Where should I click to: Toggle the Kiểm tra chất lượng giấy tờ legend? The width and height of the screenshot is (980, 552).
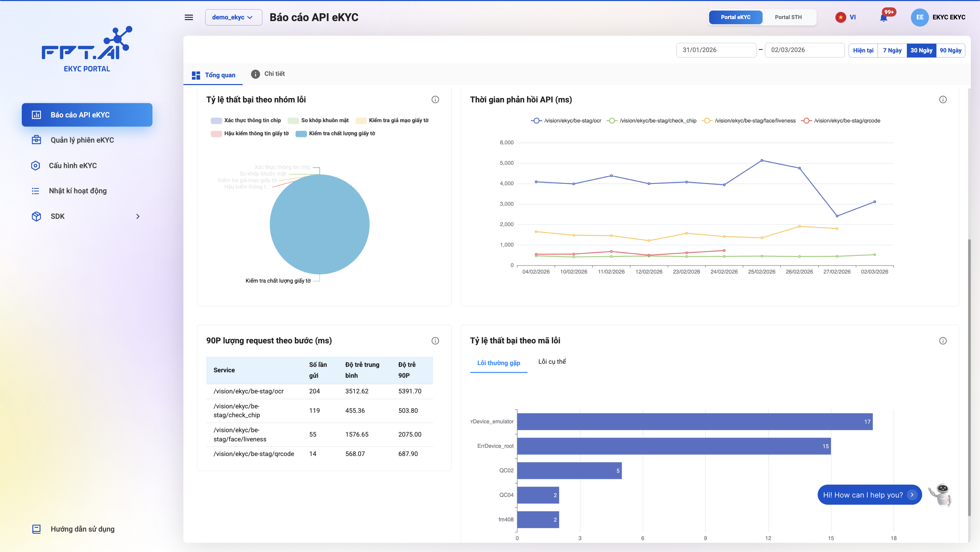pos(335,133)
